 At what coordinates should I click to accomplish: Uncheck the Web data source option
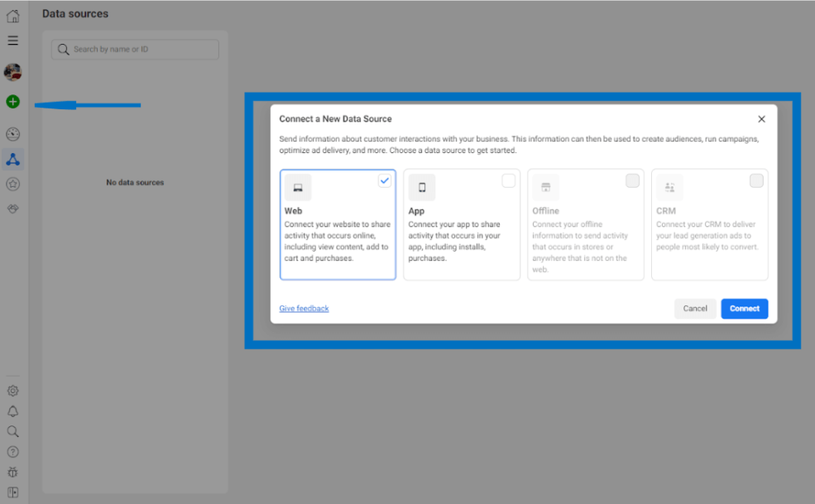coord(384,180)
